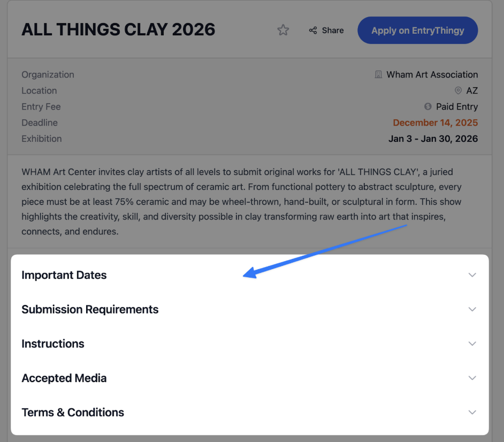Expand the Terms & Conditions chevron
The height and width of the screenshot is (442, 504).
(472, 413)
